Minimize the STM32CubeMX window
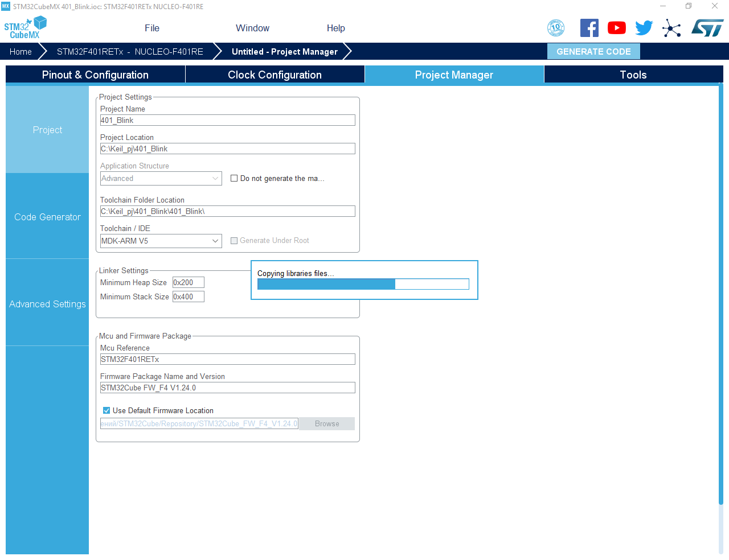Image resolution: width=729 pixels, height=560 pixels. (x=663, y=6)
